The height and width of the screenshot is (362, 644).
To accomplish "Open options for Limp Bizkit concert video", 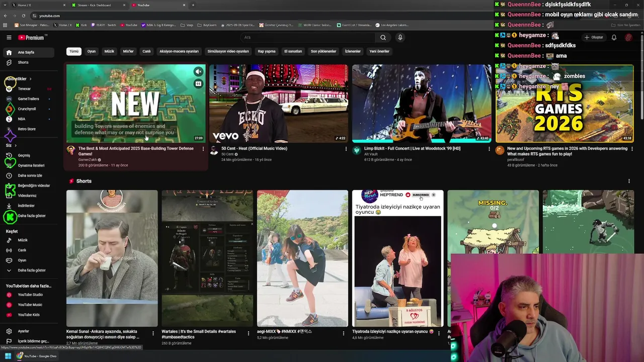I will [x=489, y=149].
